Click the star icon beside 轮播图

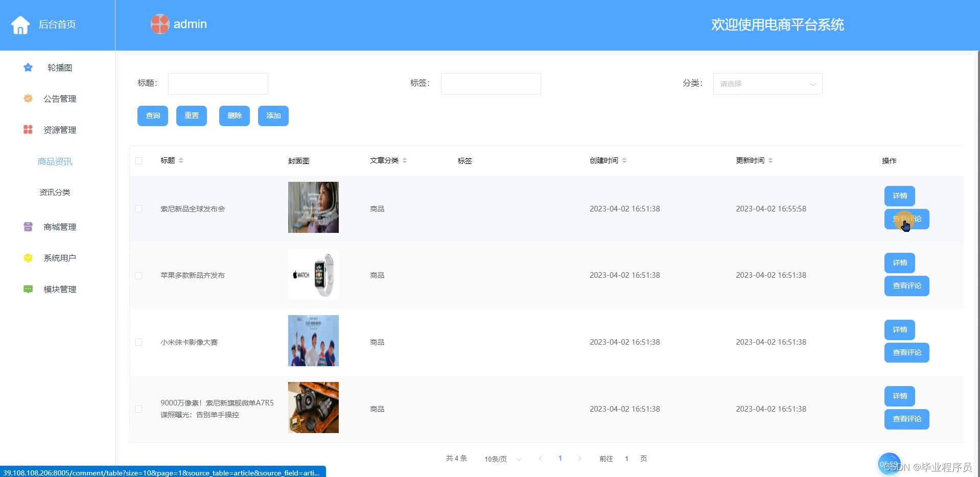pyautogui.click(x=28, y=67)
